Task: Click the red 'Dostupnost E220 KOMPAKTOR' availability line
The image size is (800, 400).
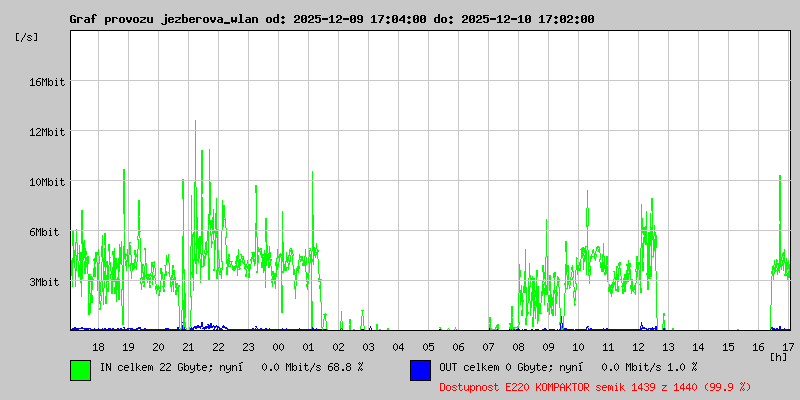Action: click(x=595, y=387)
